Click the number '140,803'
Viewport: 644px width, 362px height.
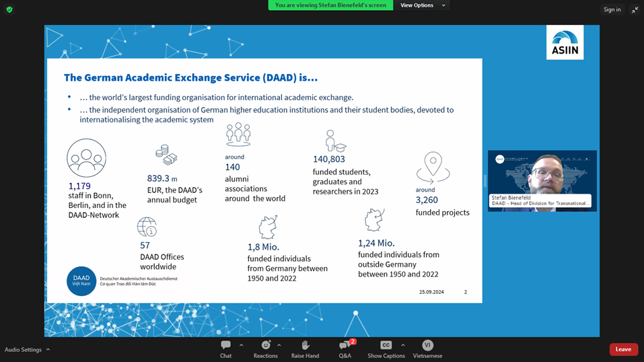329,159
